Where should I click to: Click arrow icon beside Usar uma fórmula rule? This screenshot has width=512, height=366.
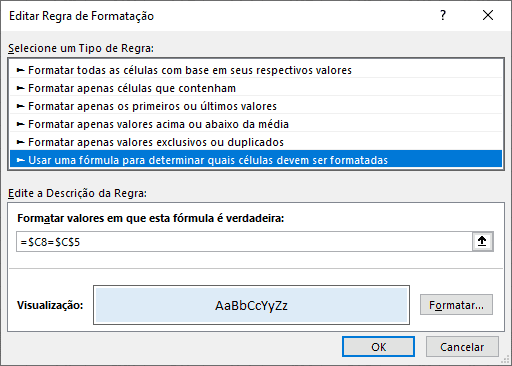[21, 160]
